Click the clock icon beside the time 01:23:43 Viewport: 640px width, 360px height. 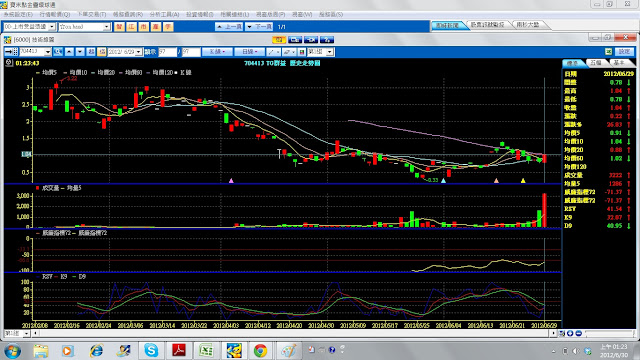click(9, 63)
